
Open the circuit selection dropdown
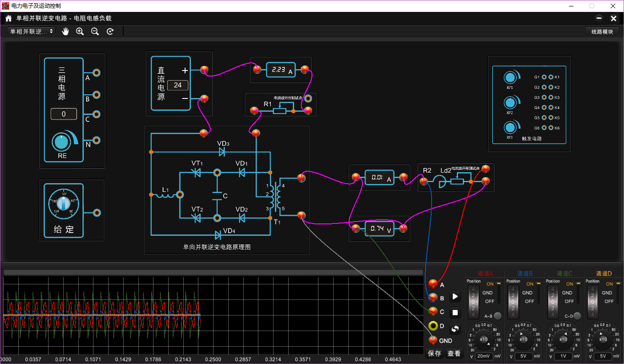31,32
